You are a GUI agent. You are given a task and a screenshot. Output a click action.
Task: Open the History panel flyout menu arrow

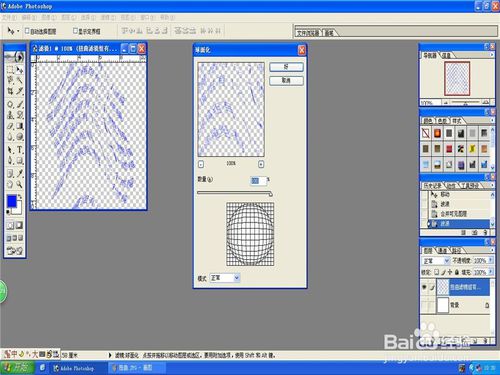(492, 185)
